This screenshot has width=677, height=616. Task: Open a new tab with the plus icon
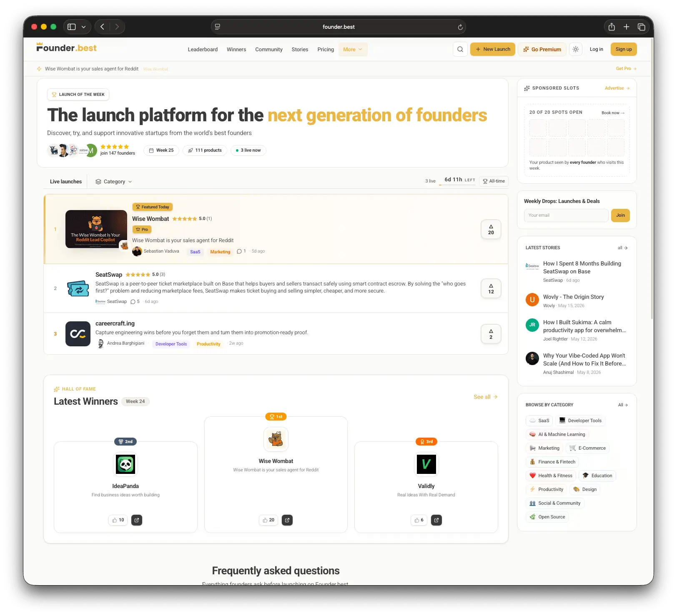coord(626,27)
